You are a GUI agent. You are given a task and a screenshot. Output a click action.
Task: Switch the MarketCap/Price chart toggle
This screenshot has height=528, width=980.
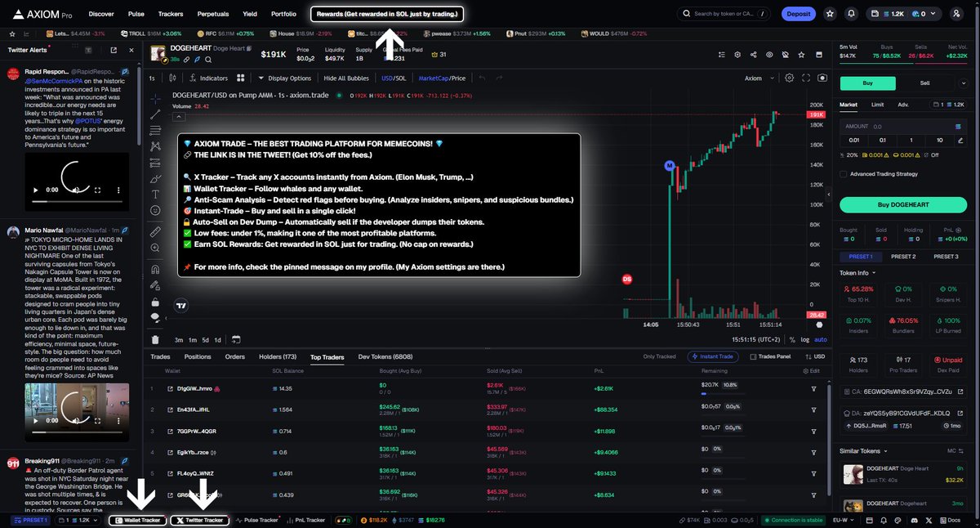coord(442,78)
